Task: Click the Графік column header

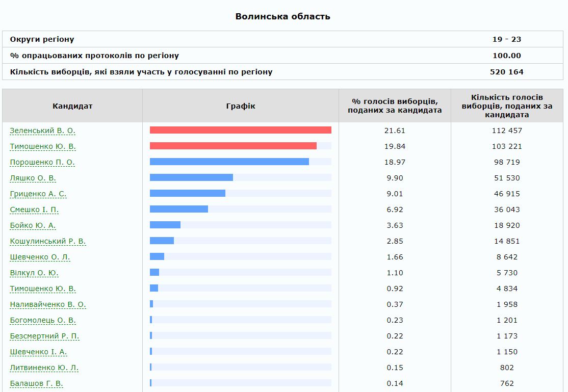Action: 240,106
